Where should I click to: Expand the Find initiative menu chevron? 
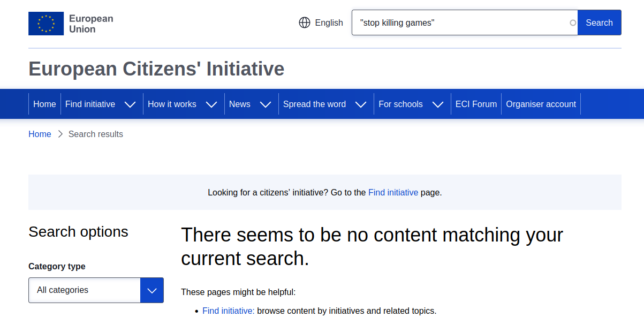pyautogui.click(x=130, y=104)
